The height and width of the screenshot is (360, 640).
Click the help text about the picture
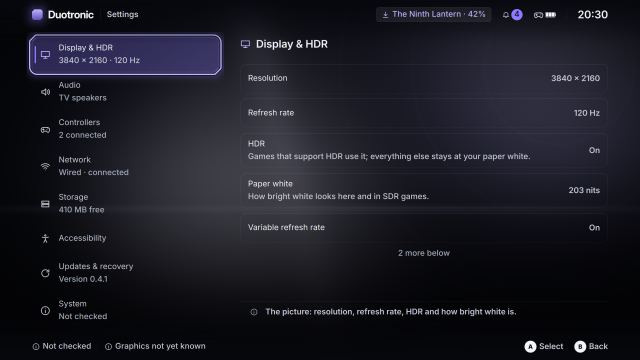coord(391,312)
